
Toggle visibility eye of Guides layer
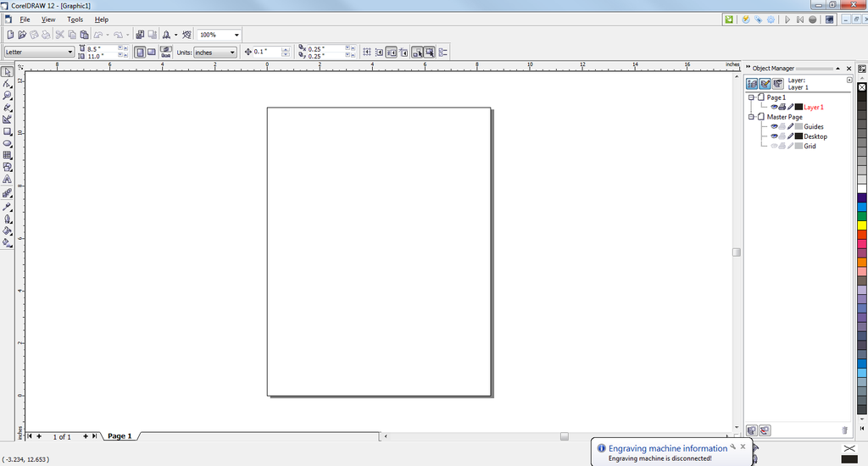774,126
